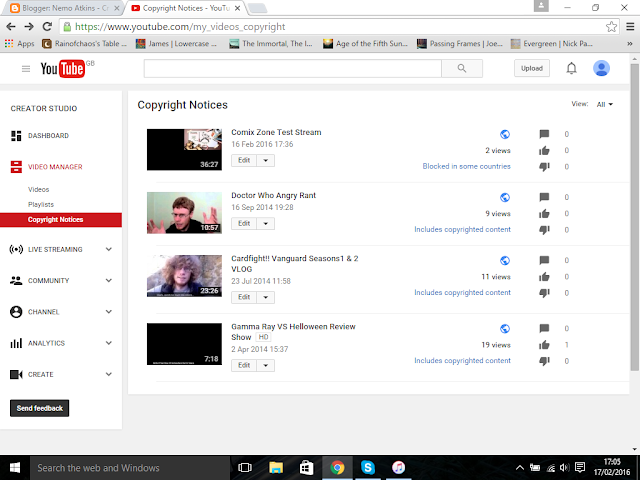Open the Windows Store taskbar icon

click(307, 468)
